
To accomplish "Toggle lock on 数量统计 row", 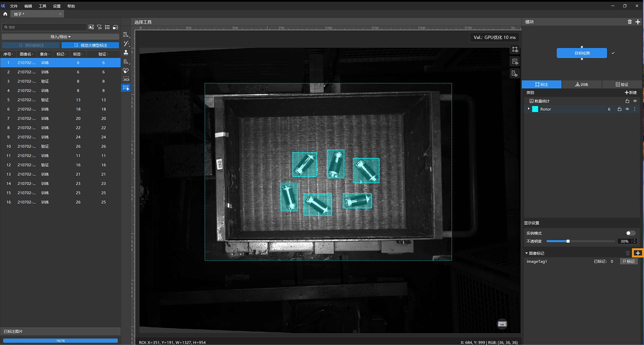I will 627,101.
